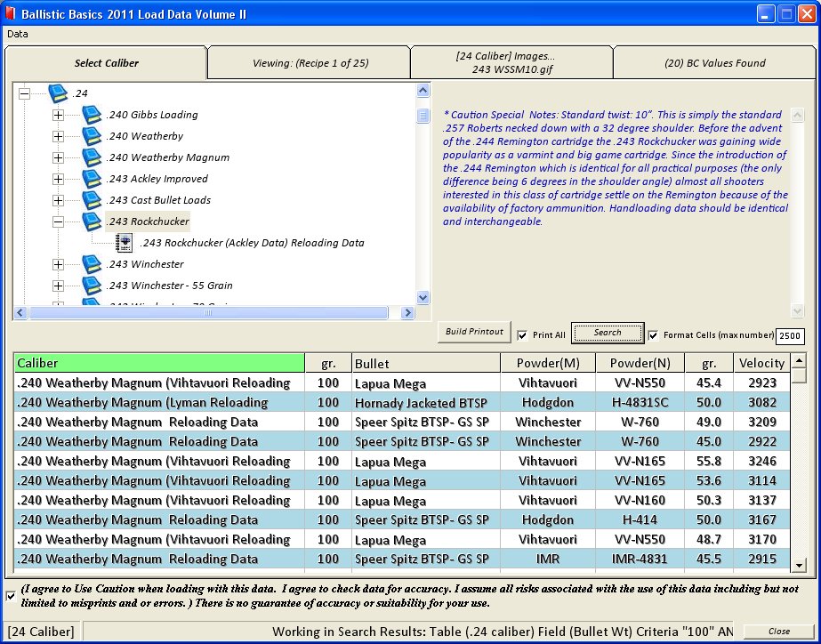Uncheck the caution agreement checkbox

(10, 595)
